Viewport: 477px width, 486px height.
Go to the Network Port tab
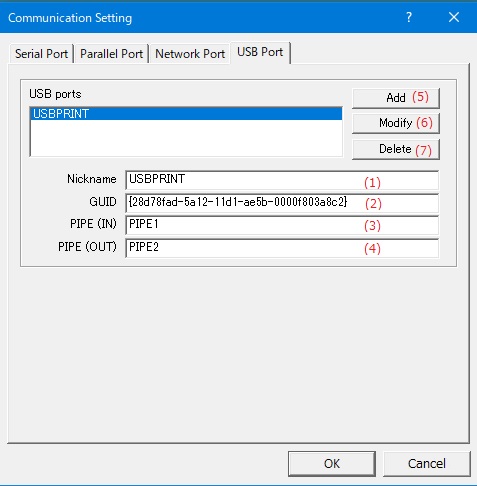pos(190,54)
